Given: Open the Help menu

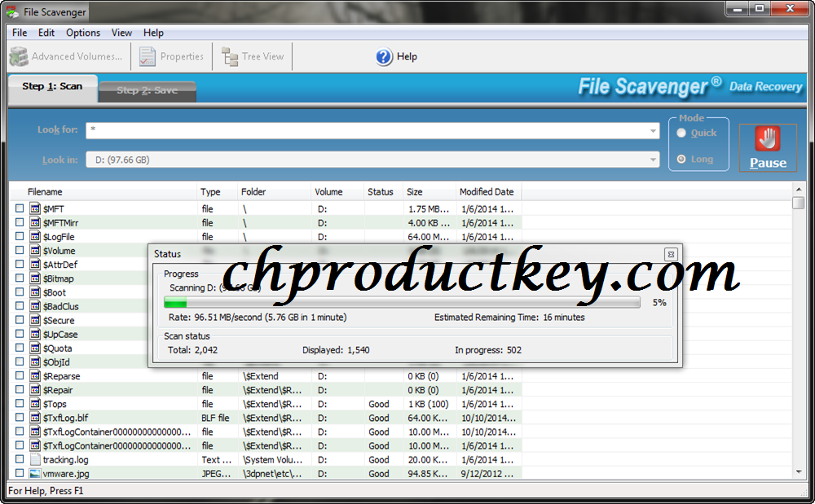Looking at the screenshot, I should coord(153,33).
